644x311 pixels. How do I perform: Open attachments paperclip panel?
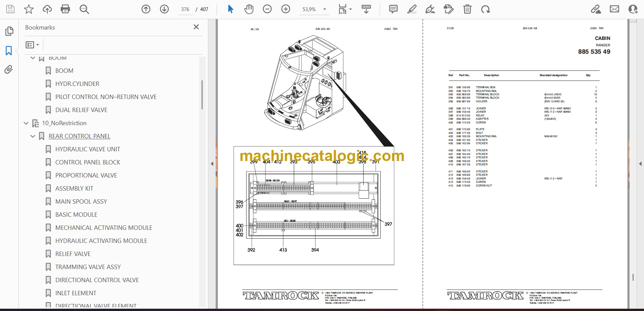(9, 69)
